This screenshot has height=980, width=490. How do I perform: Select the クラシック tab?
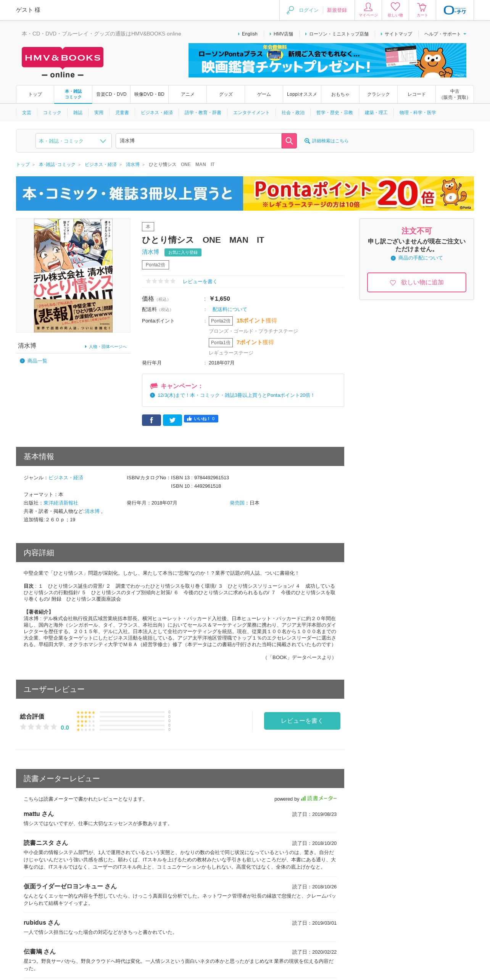click(x=378, y=94)
